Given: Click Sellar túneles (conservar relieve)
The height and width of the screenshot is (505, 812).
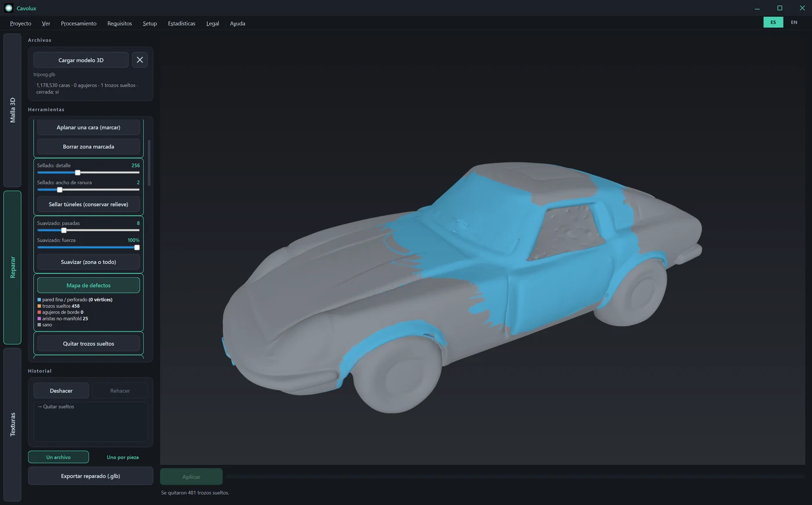Looking at the screenshot, I should point(89,204).
